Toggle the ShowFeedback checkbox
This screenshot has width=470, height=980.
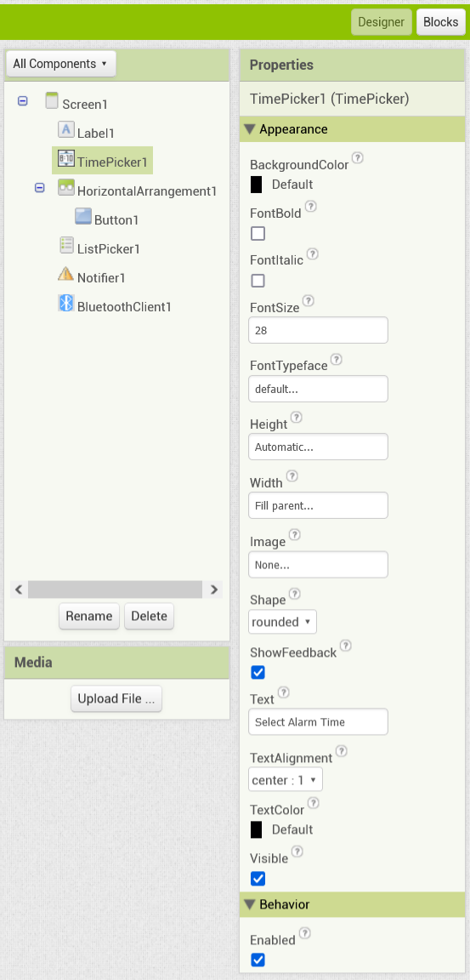pyautogui.click(x=258, y=673)
